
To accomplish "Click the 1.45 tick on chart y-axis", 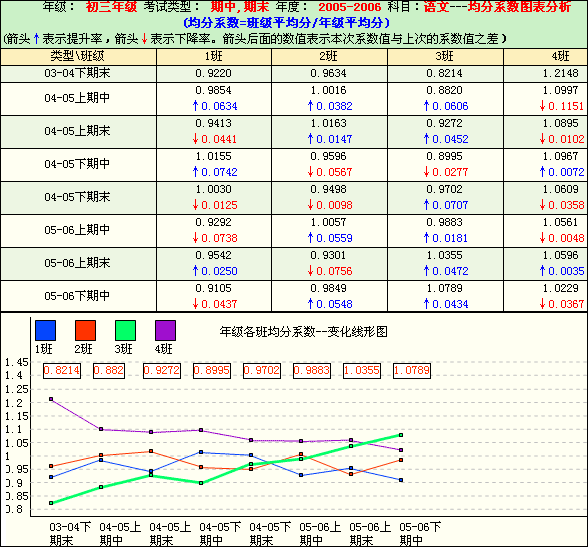I will click(16, 363).
